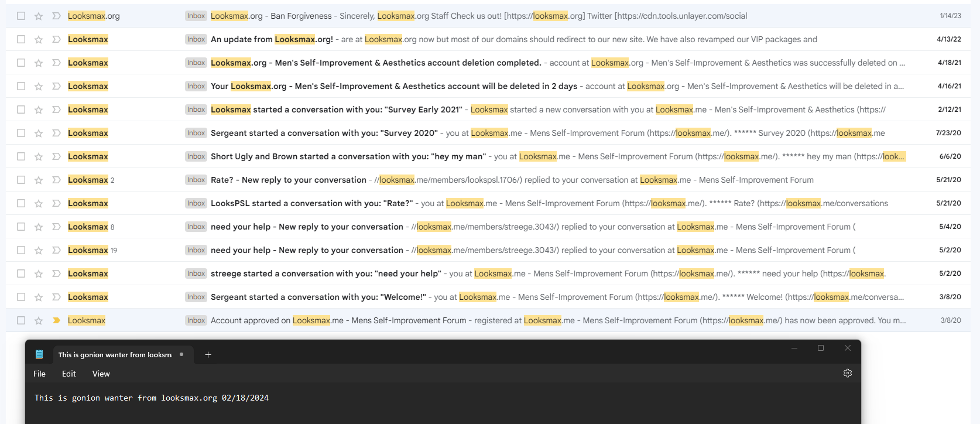Star the "Account approved" email

point(39,320)
